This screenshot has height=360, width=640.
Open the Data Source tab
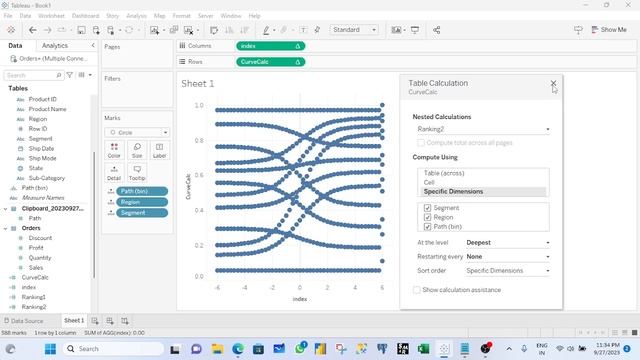[x=24, y=321]
